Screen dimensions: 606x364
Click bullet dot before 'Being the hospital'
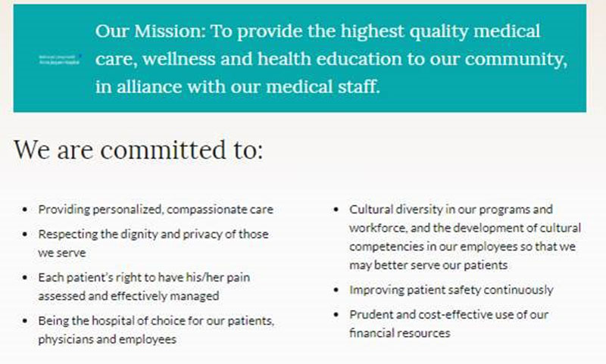tap(26, 322)
